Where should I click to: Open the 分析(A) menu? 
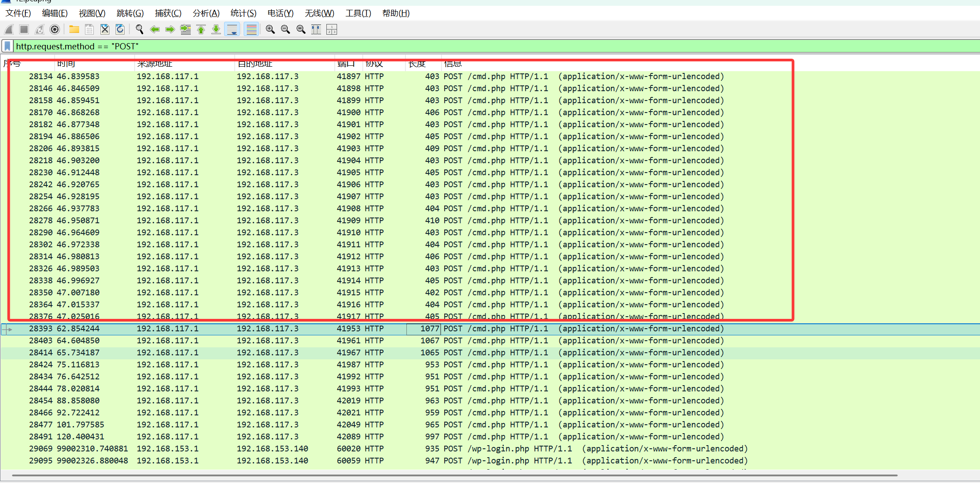click(206, 13)
